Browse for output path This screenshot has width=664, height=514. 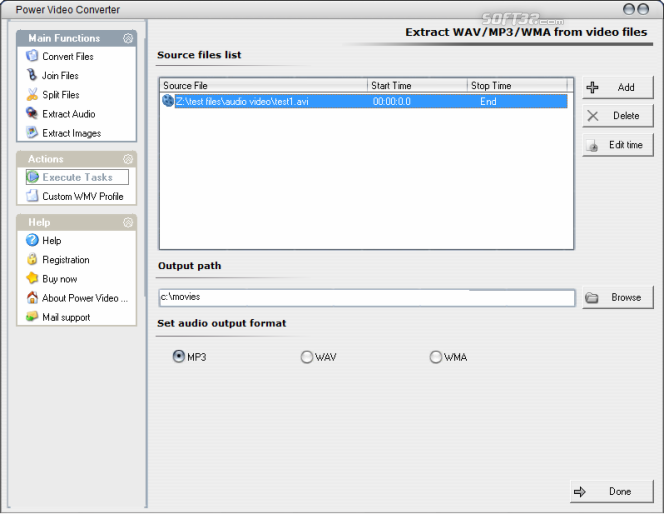pyautogui.click(x=618, y=297)
